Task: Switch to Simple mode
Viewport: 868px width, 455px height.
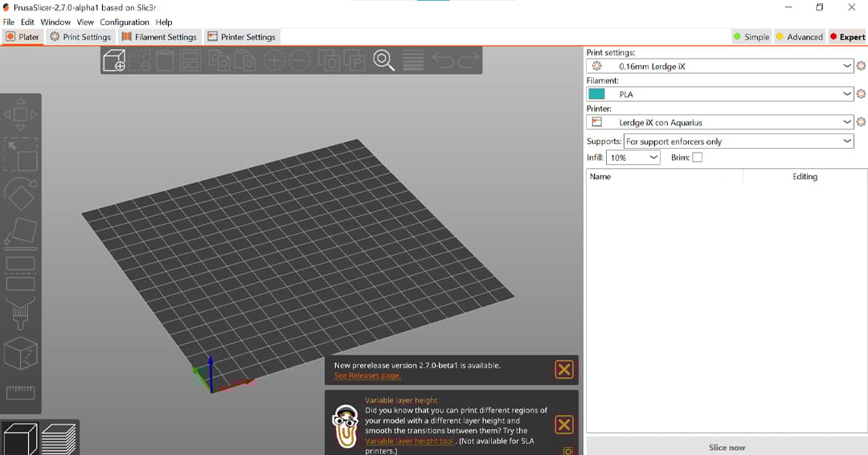Action: point(751,37)
